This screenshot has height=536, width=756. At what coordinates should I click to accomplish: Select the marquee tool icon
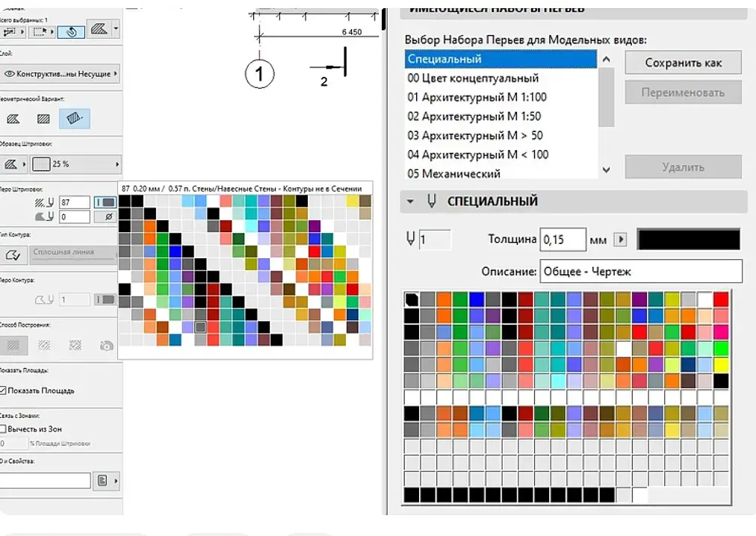42,32
